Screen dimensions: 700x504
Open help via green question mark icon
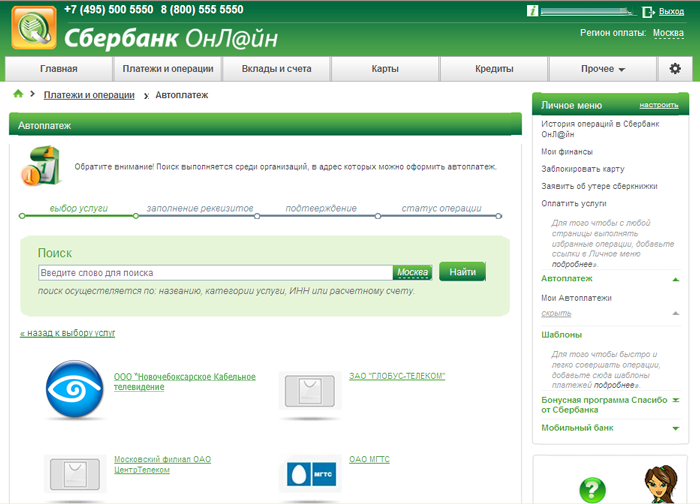(592, 490)
